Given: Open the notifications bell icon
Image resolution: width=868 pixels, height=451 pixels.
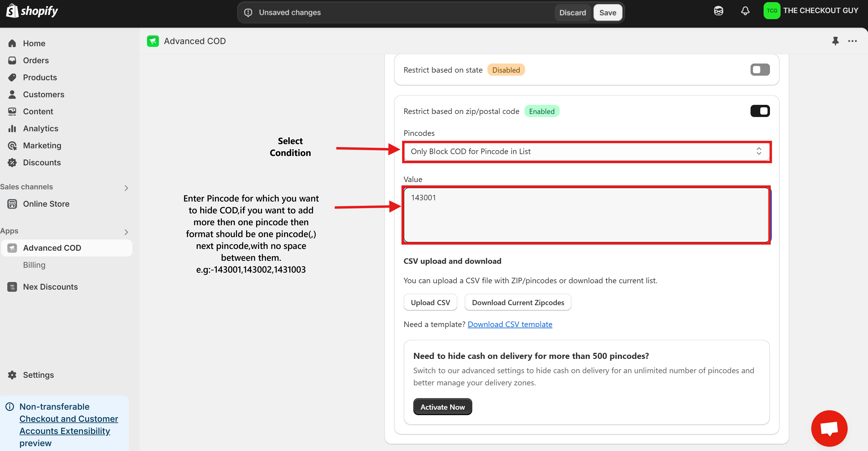Looking at the screenshot, I should click(x=745, y=11).
